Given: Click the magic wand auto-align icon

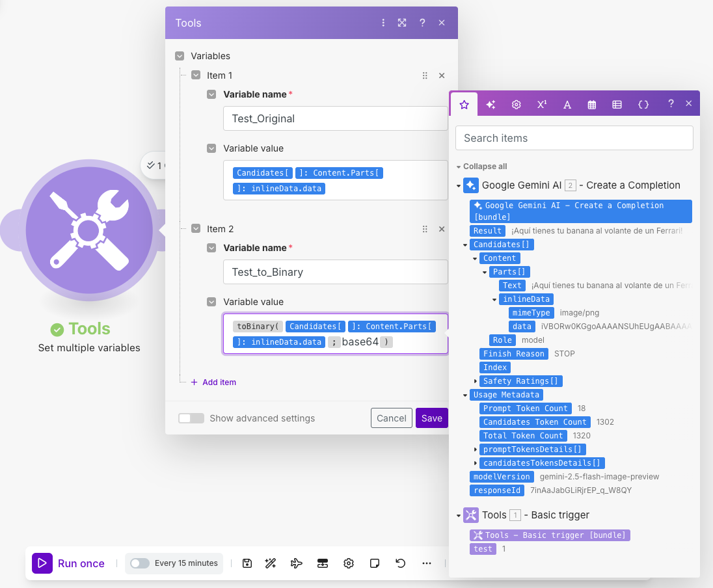Looking at the screenshot, I should pyautogui.click(x=271, y=563).
